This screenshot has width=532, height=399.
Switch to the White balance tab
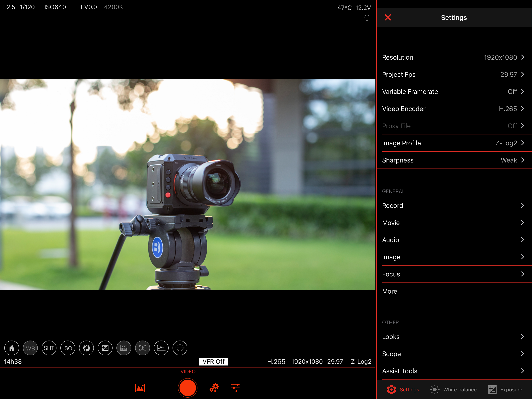point(454,389)
